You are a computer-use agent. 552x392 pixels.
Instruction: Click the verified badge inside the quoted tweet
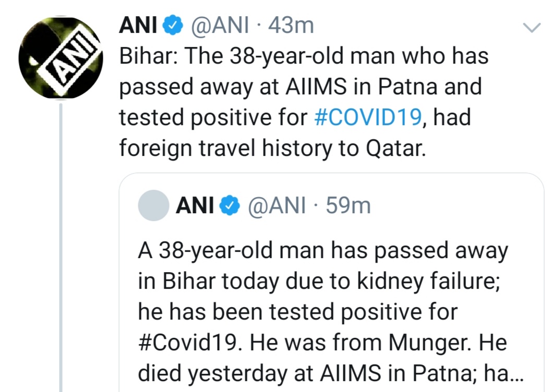(x=230, y=206)
